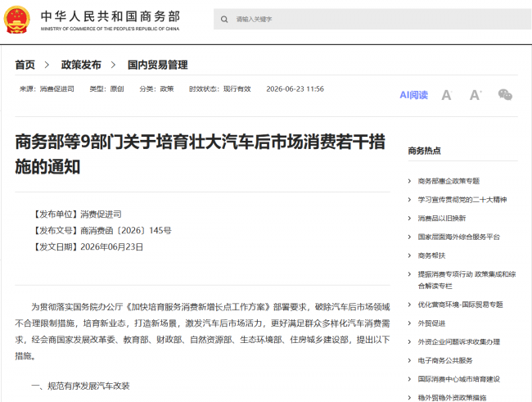This screenshot has height=402, width=532.
Task: Click arrow bullet beside 电子商务公共服务
Action: 409,360
